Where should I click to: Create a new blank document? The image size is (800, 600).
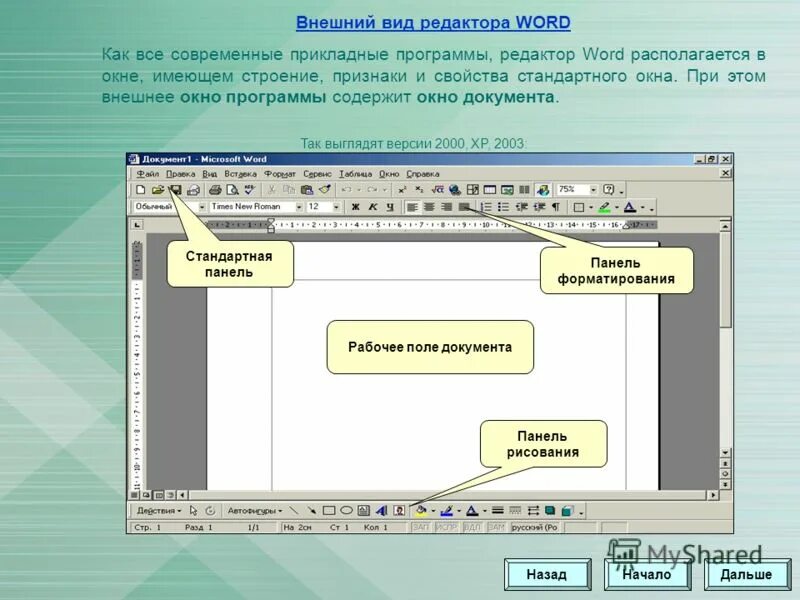tap(140, 190)
